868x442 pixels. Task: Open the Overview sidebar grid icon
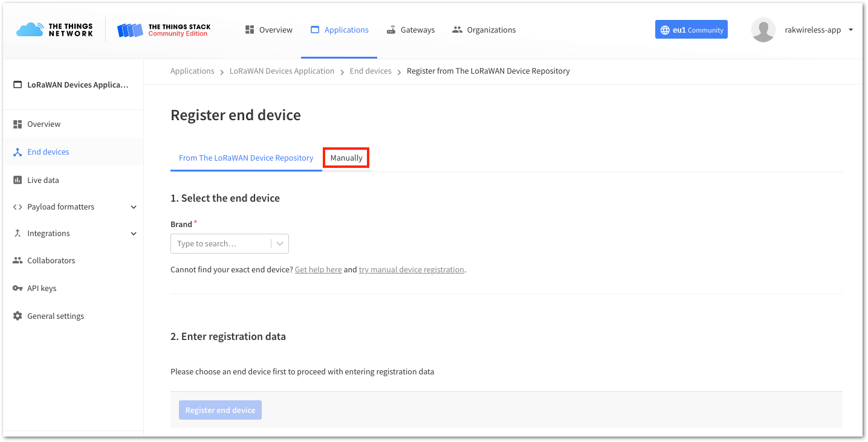[x=18, y=124]
